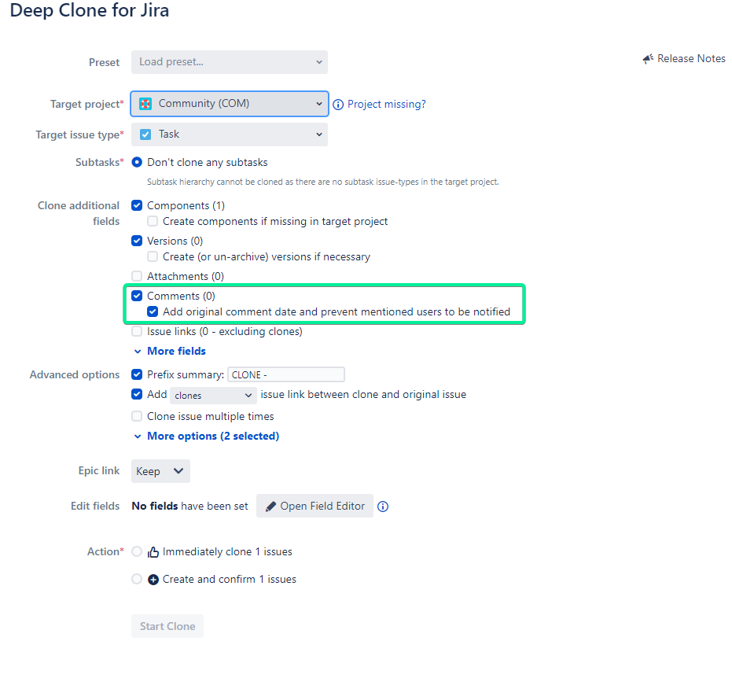The width and height of the screenshot is (732, 700).
Task: Click the blue Task issue type icon
Action: [x=145, y=134]
